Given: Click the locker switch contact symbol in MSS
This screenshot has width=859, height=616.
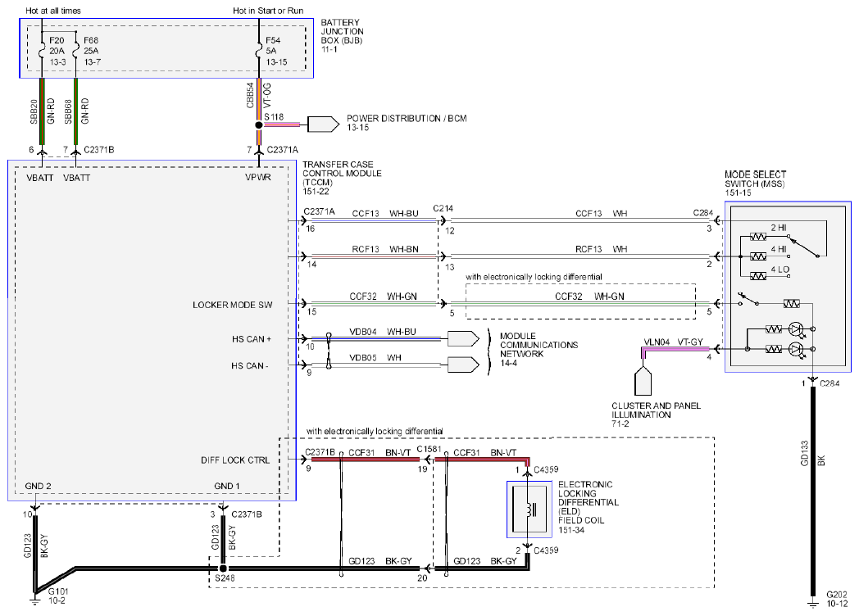Looking at the screenshot, I should coord(748,300).
